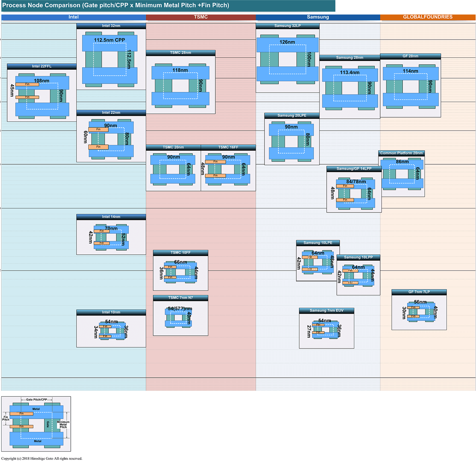Click the 84/78nm gate pitch label
Image resolution: width=476 pixels, height=464 pixels.
click(356, 182)
